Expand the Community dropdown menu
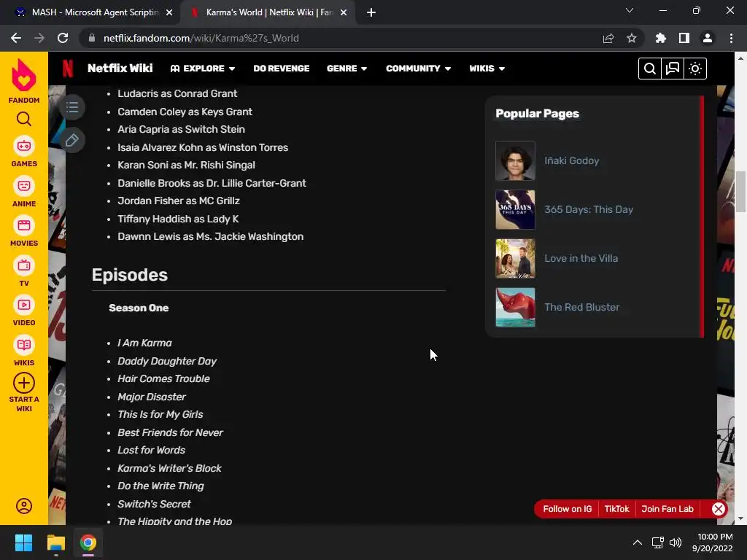 pos(418,69)
